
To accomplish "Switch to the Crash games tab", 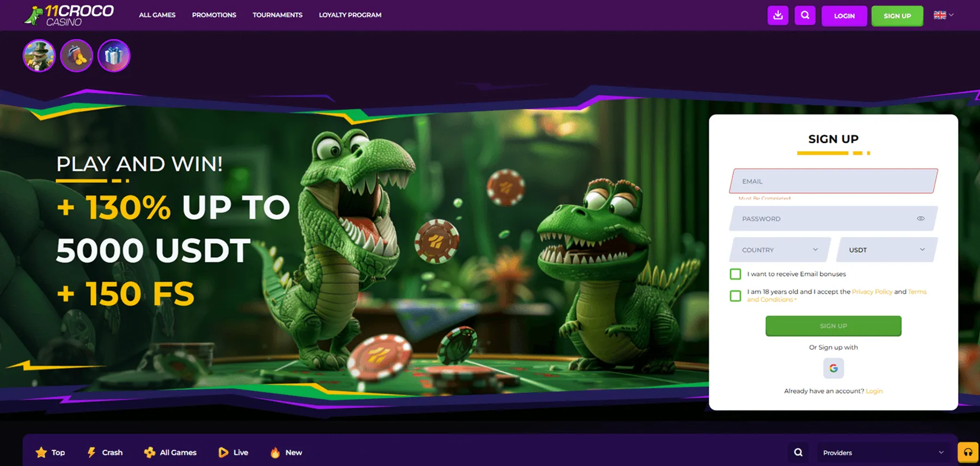I will 105,452.
